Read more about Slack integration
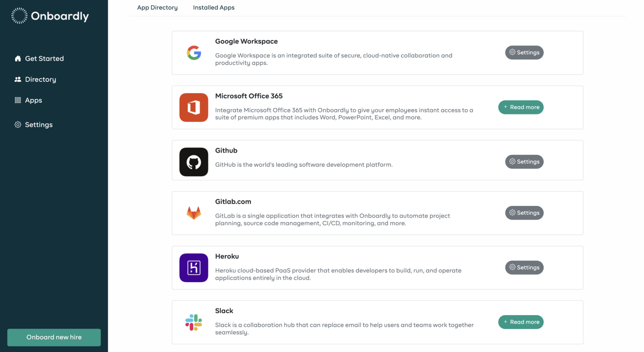 (x=521, y=322)
